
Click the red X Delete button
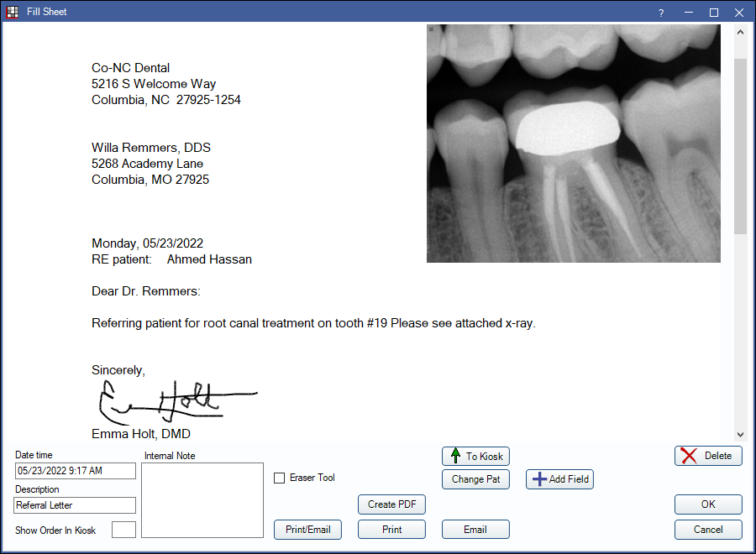coord(708,456)
